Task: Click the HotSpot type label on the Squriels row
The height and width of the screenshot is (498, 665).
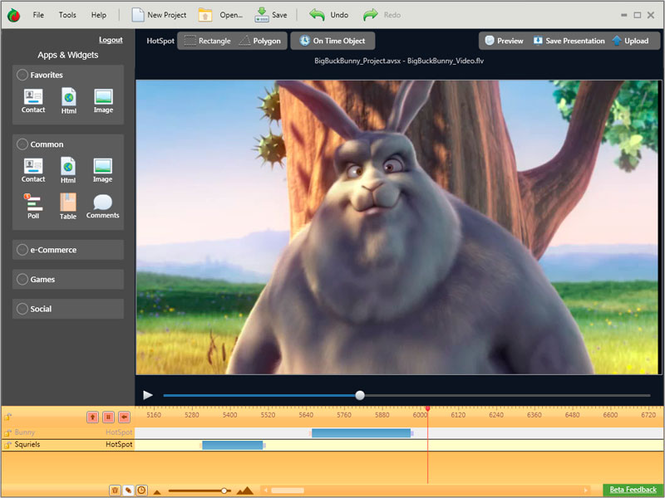Action: (119, 445)
